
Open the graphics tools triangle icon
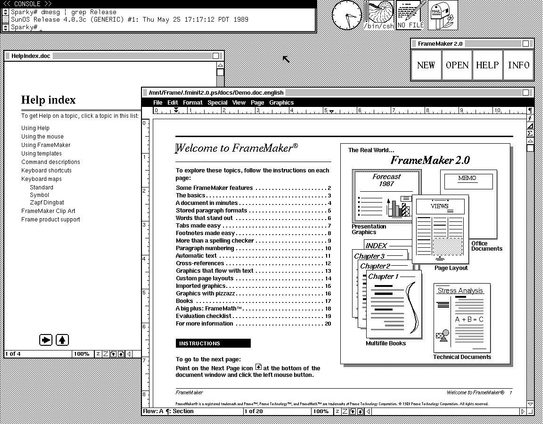click(530, 126)
